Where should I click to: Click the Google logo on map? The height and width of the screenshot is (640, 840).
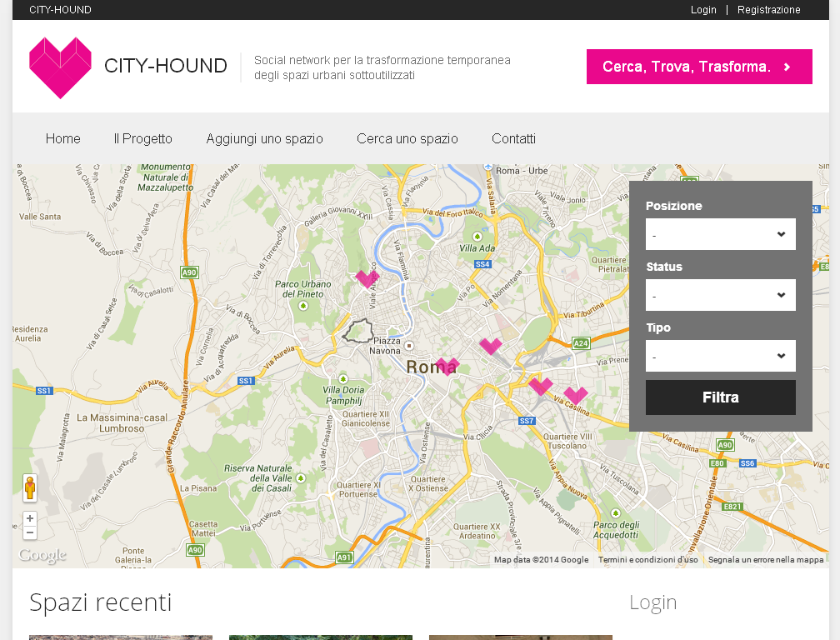pos(42,555)
